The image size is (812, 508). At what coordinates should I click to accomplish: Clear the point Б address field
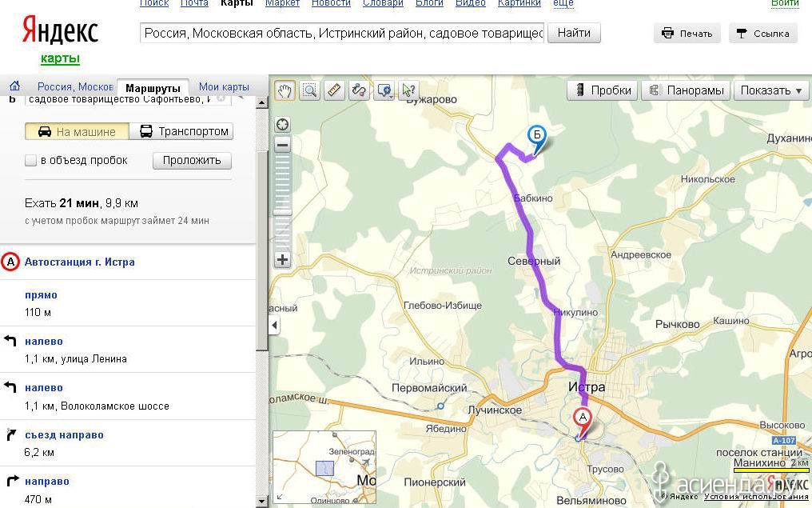[x=221, y=98]
